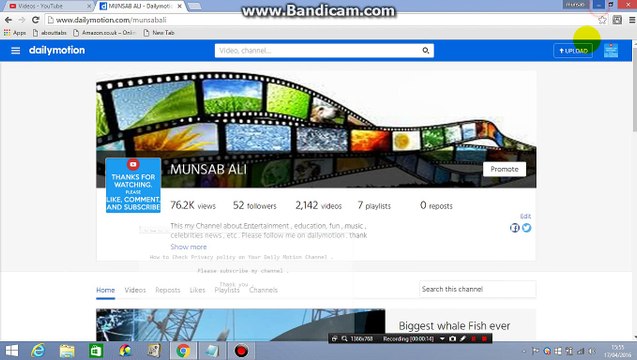Open Bandicam recorder dropdown arrow
The width and height of the screenshot is (637, 360).
(442, 338)
